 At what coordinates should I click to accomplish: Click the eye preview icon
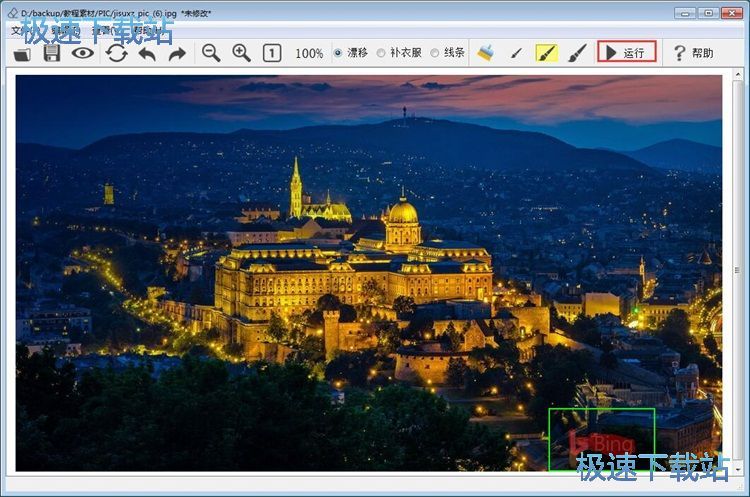(x=83, y=53)
